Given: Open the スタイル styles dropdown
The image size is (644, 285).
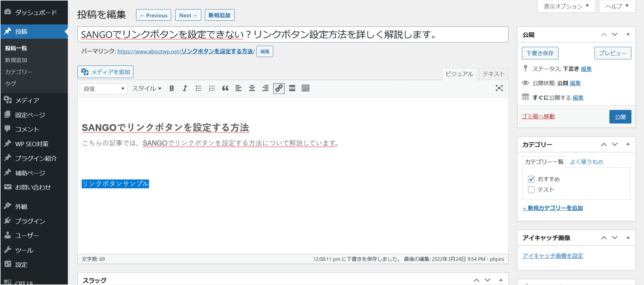Looking at the screenshot, I should (x=147, y=89).
